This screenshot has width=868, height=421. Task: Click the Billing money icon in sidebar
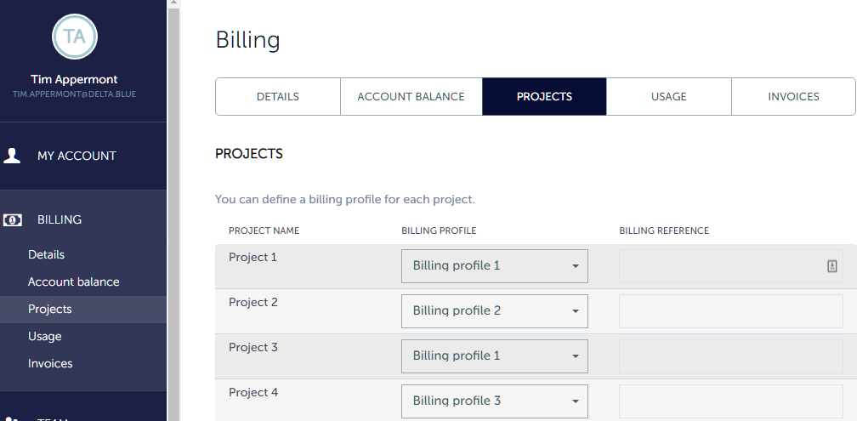(x=13, y=219)
